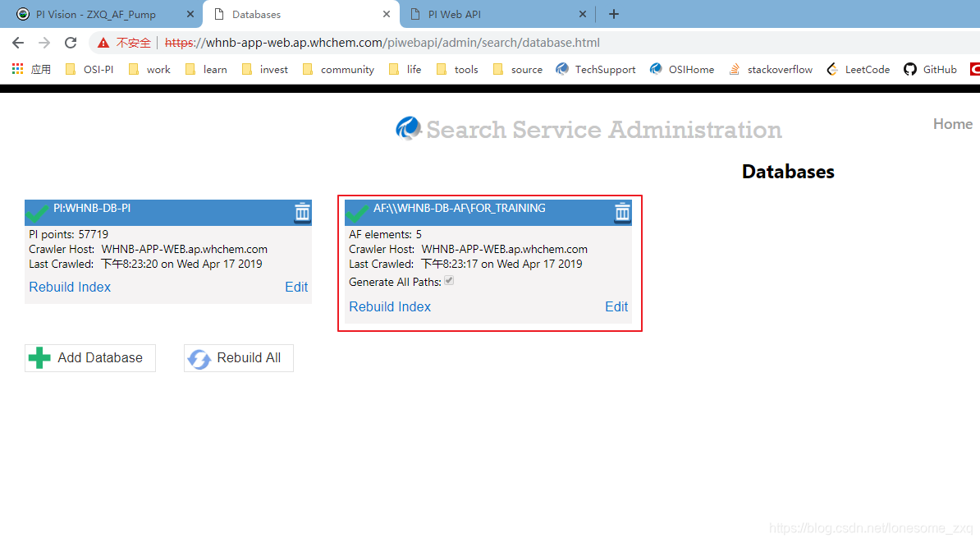Click the AF elements: 5 text
The image size is (980, 543).
[385, 235]
